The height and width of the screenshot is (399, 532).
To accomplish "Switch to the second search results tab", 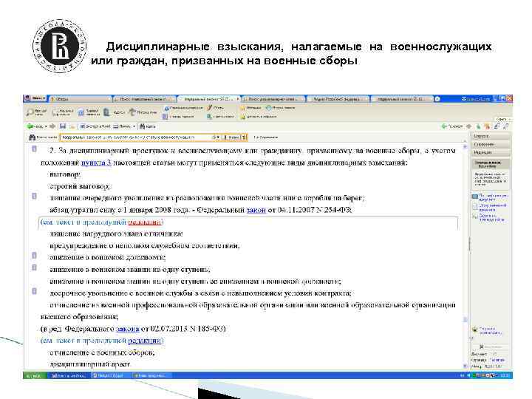I will [x=145, y=99].
